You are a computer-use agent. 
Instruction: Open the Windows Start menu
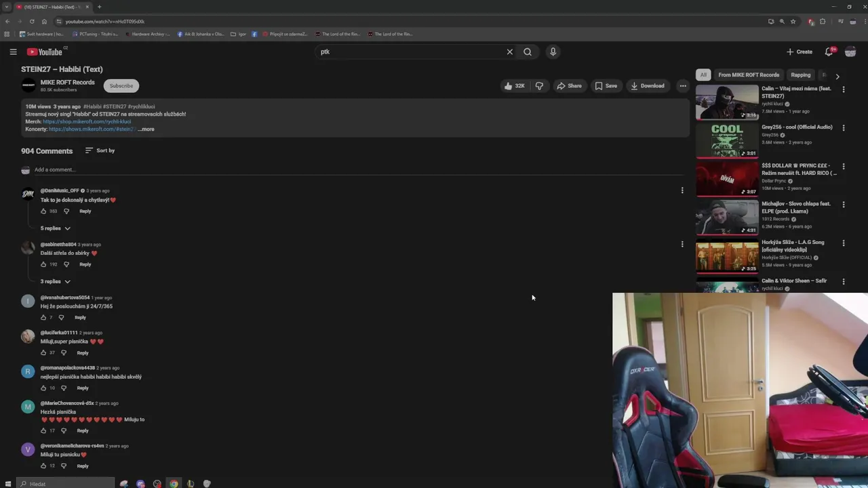pos(8,484)
